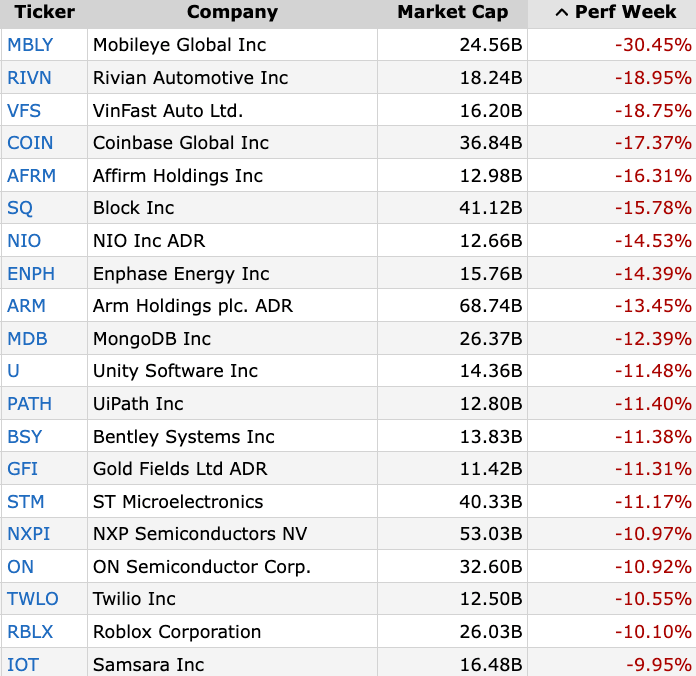Screen dimensions: 696x676
Task: Open the VFS ticker link
Action: [x=24, y=111]
